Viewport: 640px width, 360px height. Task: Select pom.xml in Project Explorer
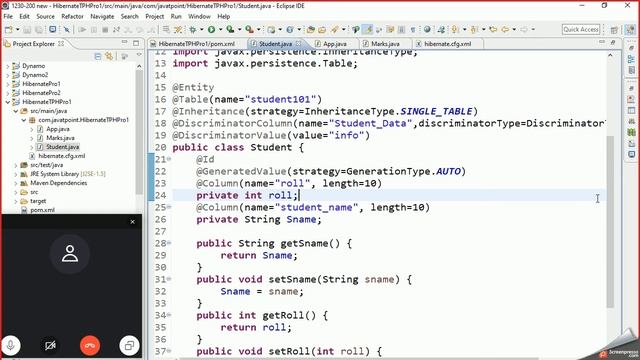[x=42, y=210]
